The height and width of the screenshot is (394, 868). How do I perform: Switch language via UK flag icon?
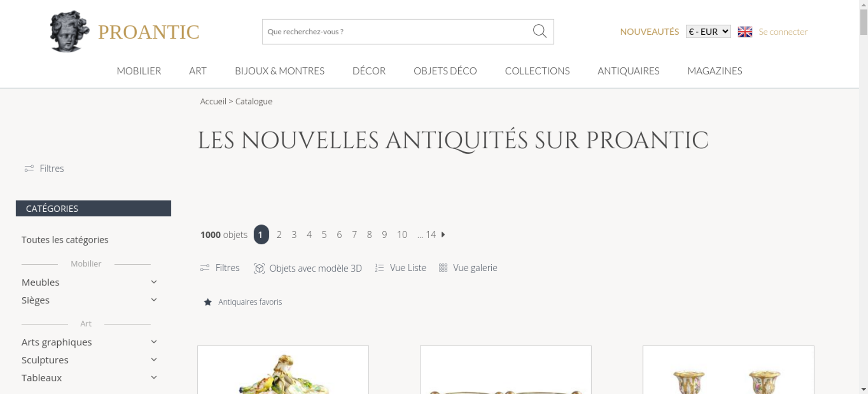click(x=745, y=32)
